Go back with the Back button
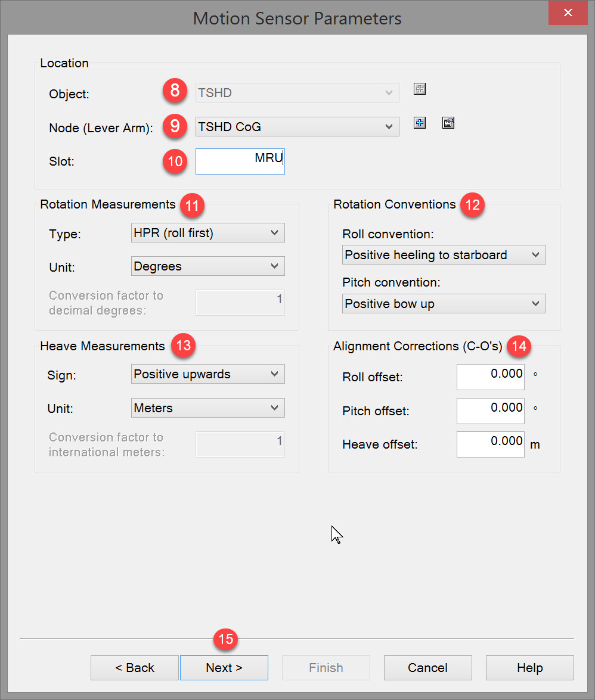Viewport: 595px width, 700px height. coord(135,668)
